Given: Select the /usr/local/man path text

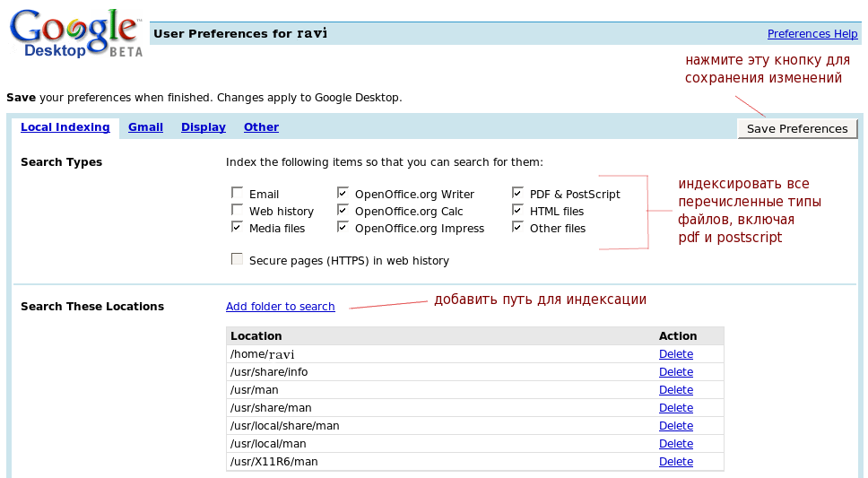Looking at the screenshot, I should coord(268,444).
